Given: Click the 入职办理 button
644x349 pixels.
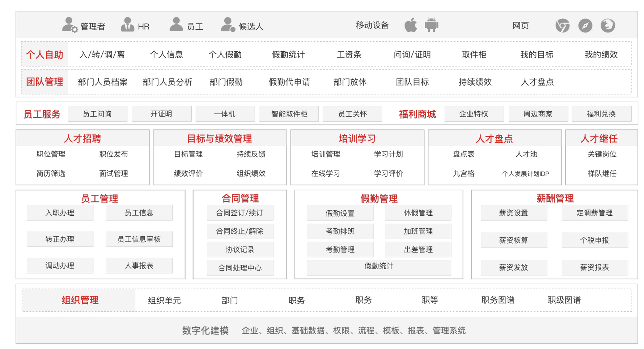Looking at the screenshot, I should tap(60, 213).
